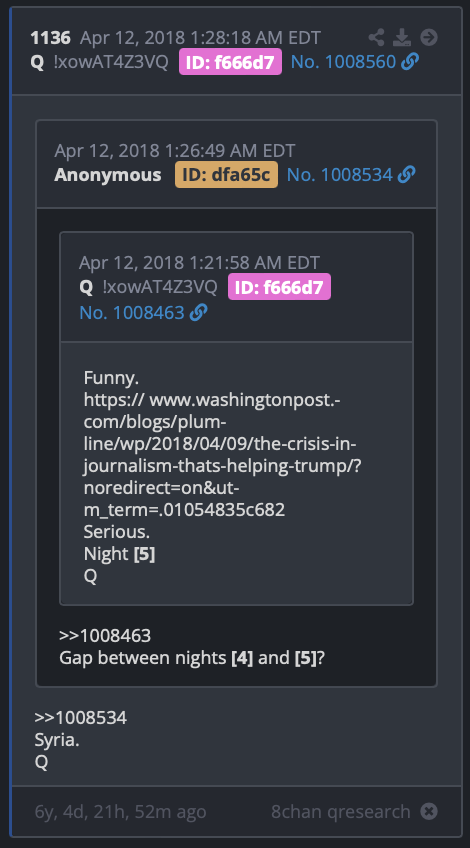Click the chain link icon beside No. 1008463
Image resolution: width=470 pixels, height=848 pixels.
[x=198, y=312]
